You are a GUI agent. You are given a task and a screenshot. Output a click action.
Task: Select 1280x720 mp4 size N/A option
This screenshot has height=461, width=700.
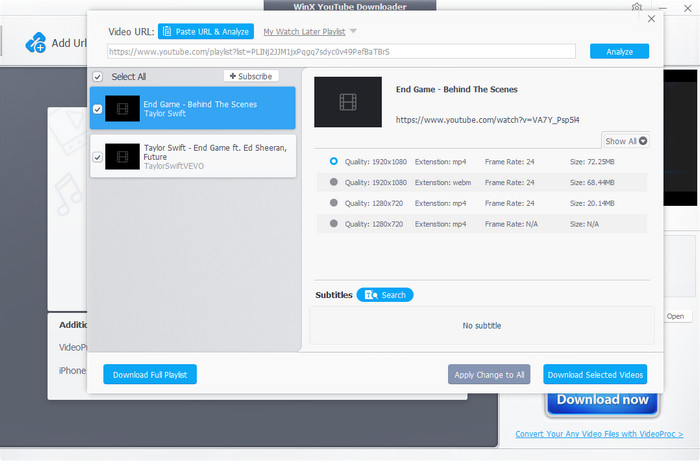tap(333, 224)
